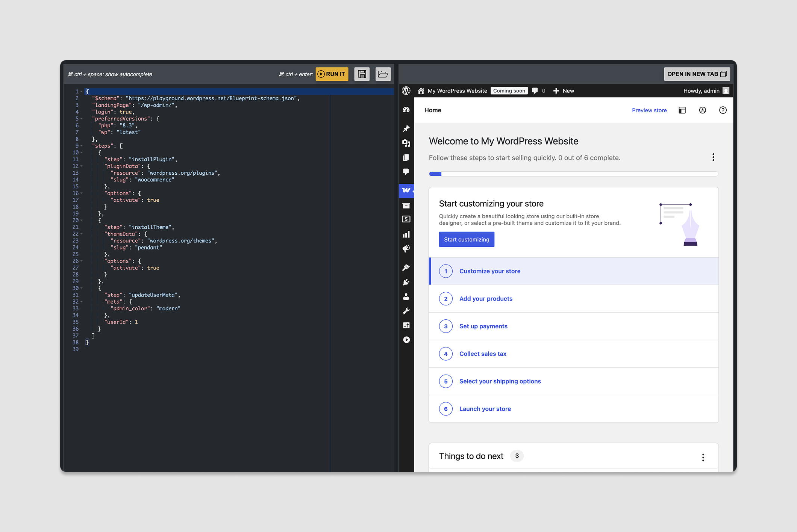This screenshot has height=532, width=797.
Task: Select the Customize your store task
Action: 574,271
